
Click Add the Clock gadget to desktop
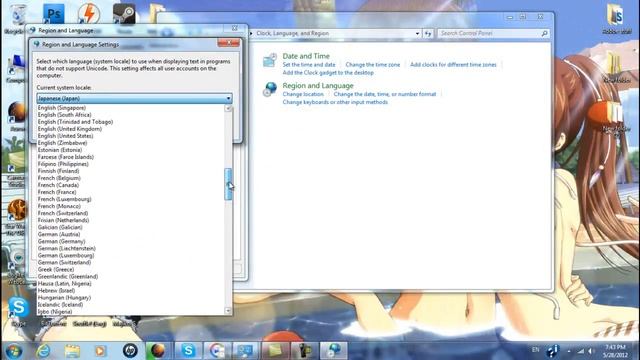coord(328,73)
